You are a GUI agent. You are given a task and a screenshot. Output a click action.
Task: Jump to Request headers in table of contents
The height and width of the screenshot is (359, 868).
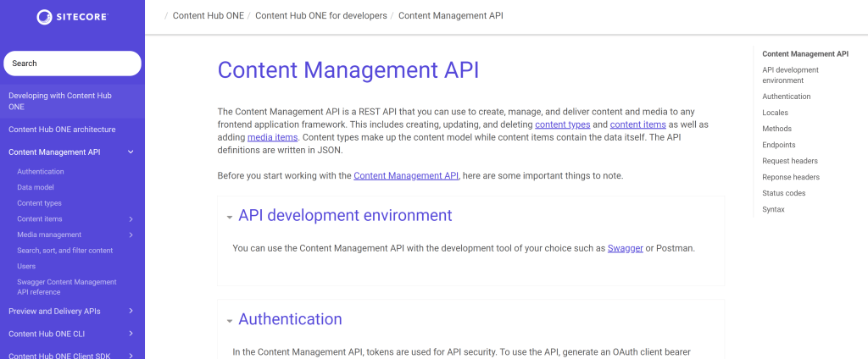pos(789,161)
